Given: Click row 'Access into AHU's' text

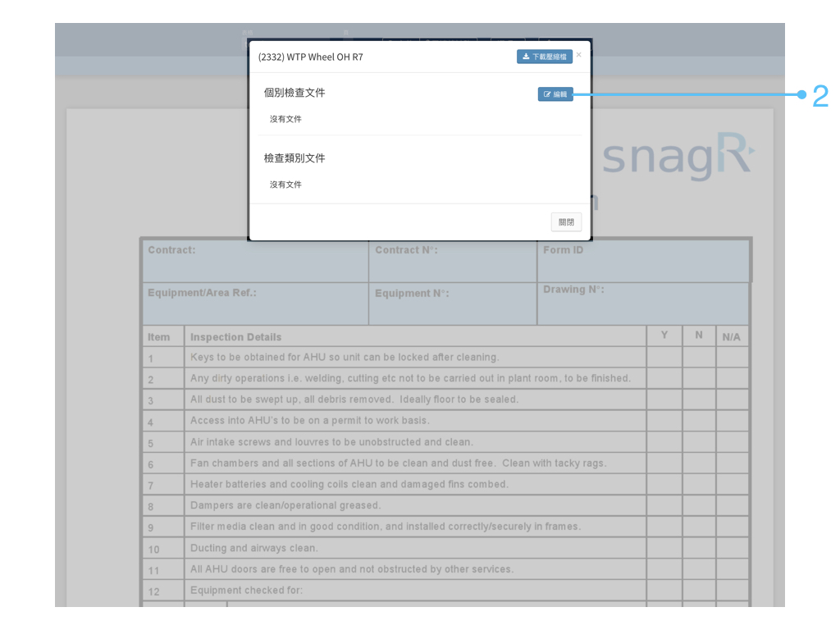Looking at the screenshot, I should 309,421.
